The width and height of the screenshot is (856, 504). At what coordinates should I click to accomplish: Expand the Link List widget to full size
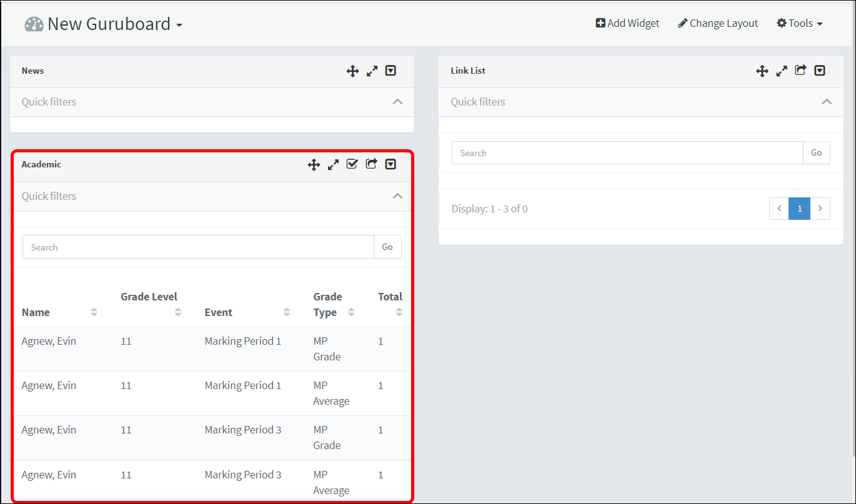[782, 71]
